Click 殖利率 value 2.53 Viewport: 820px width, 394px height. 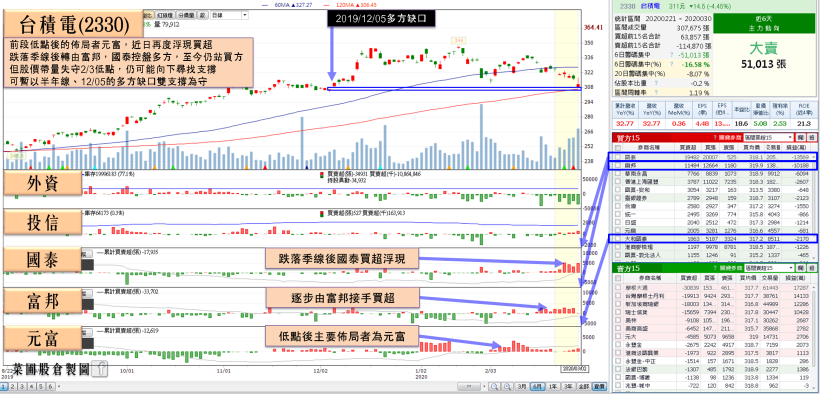click(x=780, y=123)
